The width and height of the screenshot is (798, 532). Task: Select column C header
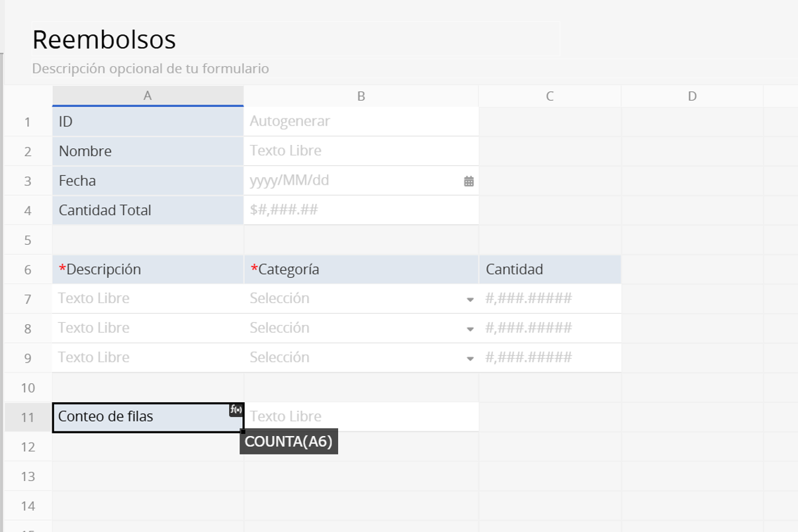click(x=549, y=96)
